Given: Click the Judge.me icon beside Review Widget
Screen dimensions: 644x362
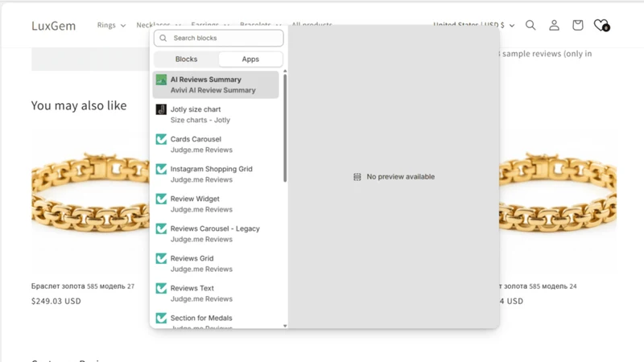Looking at the screenshot, I should tap(162, 199).
